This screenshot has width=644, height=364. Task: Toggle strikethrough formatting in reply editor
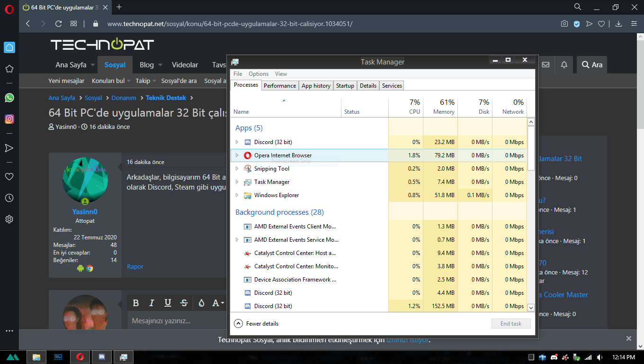click(x=184, y=303)
